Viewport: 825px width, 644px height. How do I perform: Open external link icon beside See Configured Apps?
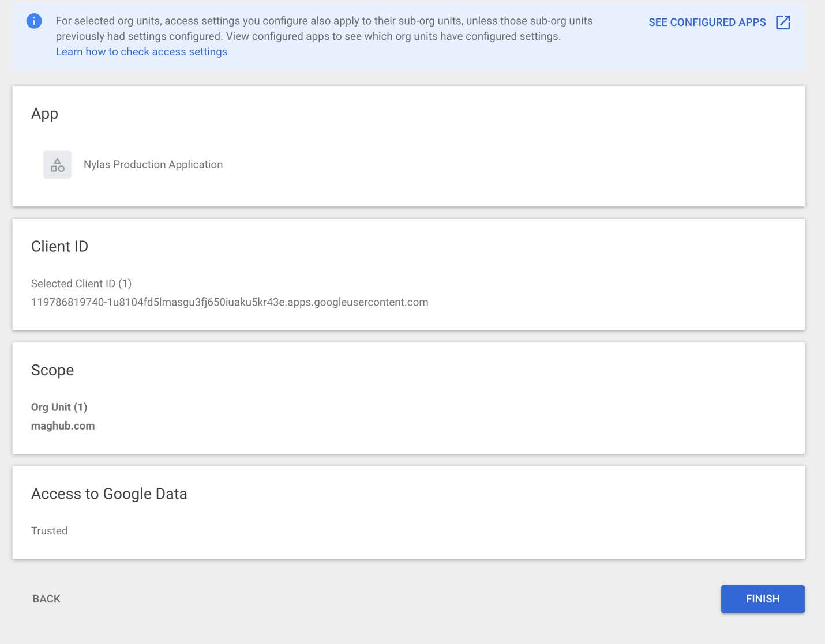783,22
